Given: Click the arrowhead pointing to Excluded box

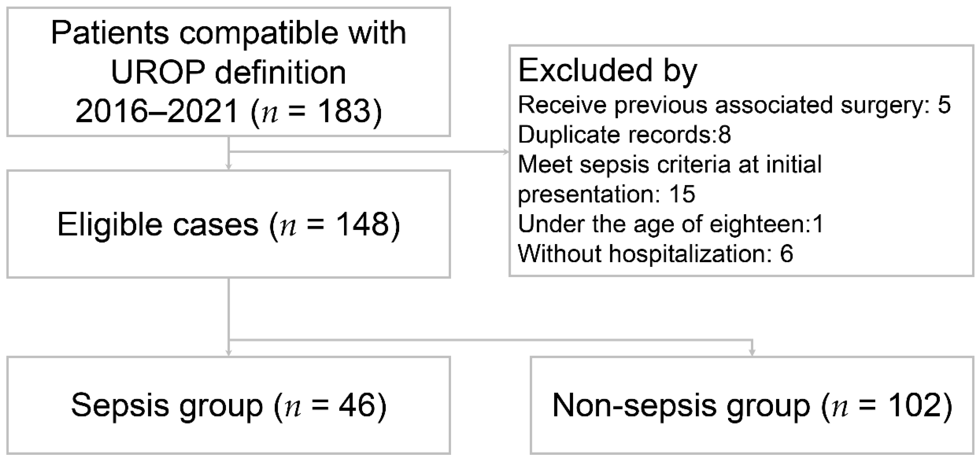Looking at the screenshot, I should coord(506,152).
